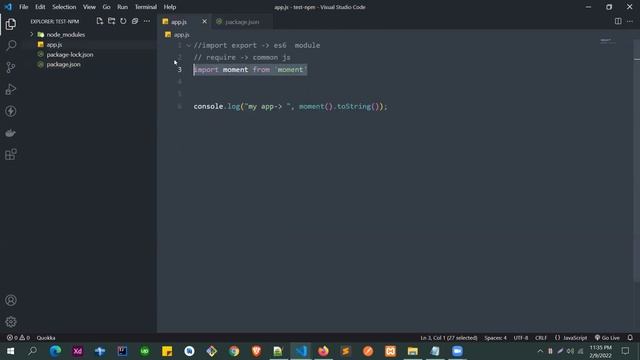Open the Source Control view
The height and width of the screenshot is (360, 640).
[x=11, y=67]
